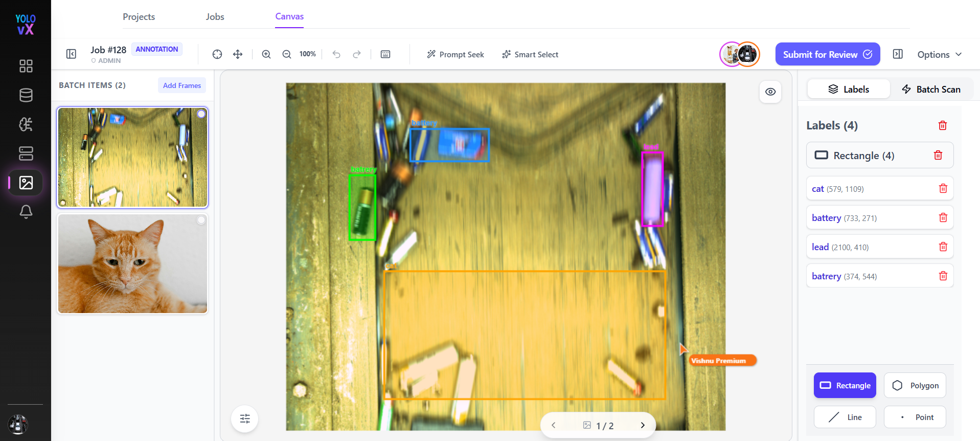Viewport: 980px width, 441px height.
Task: Select the cat frame checkbox circle
Action: pos(201,220)
